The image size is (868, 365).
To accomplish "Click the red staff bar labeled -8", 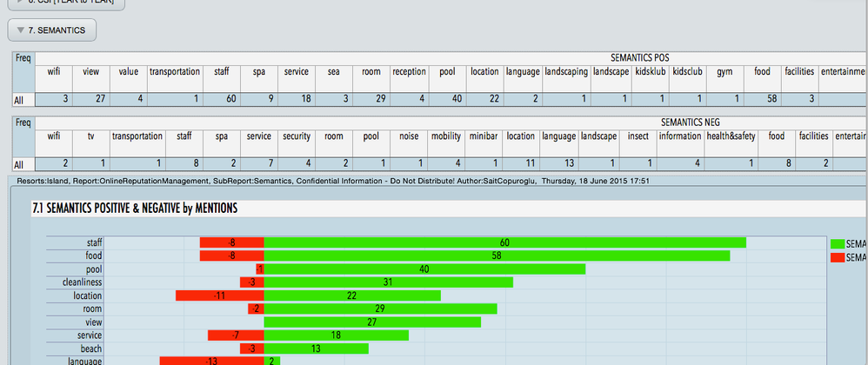I will click(232, 242).
